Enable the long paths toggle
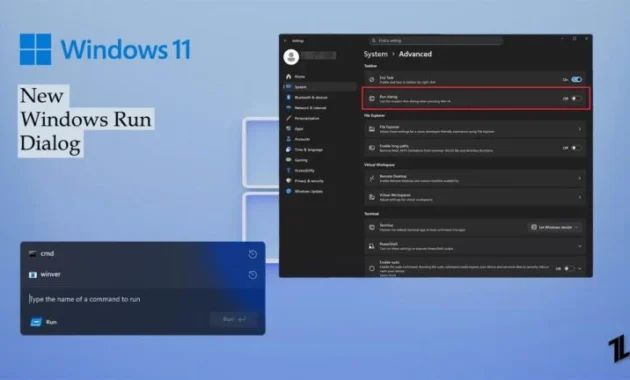Viewport: 630px width, 380px height. 577,148
